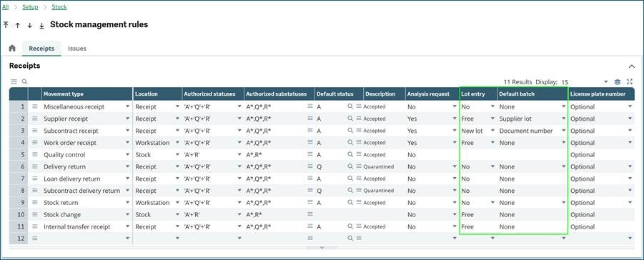This screenshot has width=644, height=260.
Task: Go to first record arrow icon
Action: coord(5,25)
